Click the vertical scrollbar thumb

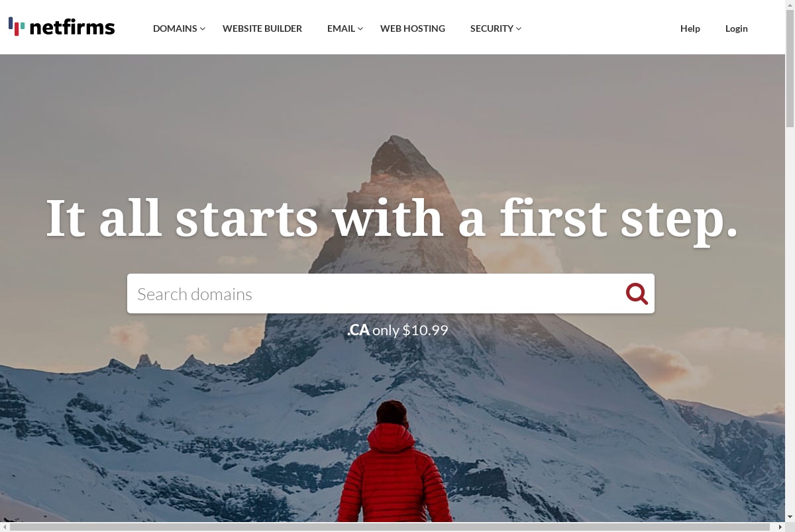pos(790,66)
